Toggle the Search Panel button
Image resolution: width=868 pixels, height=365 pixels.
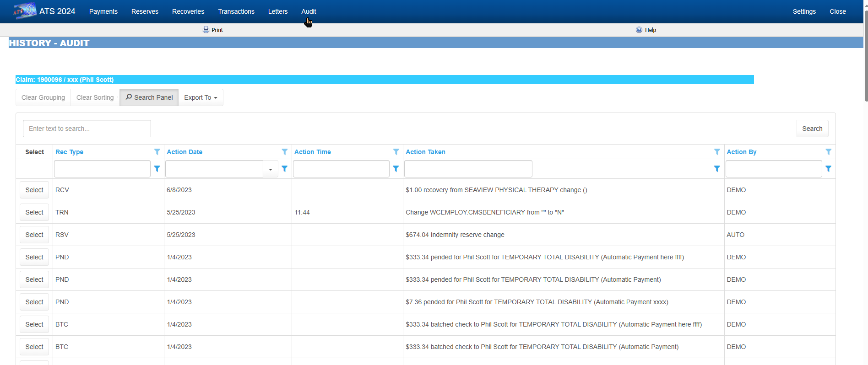pos(149,97)
